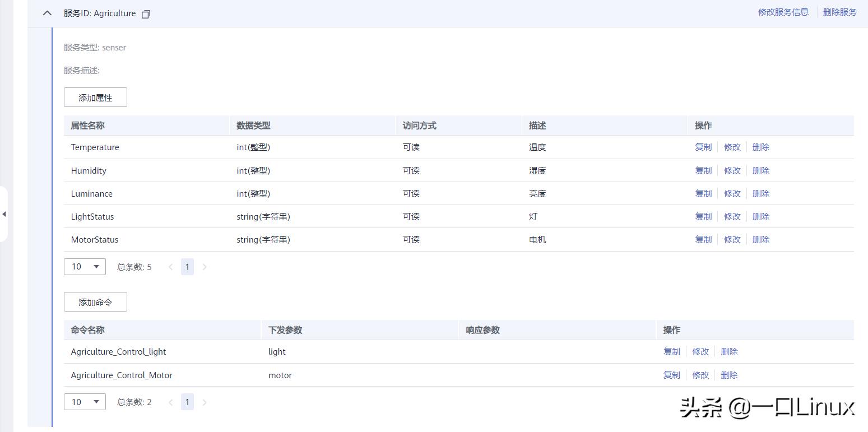Delete the Agriculture_Control_Motor command

[x=728, y=375]
